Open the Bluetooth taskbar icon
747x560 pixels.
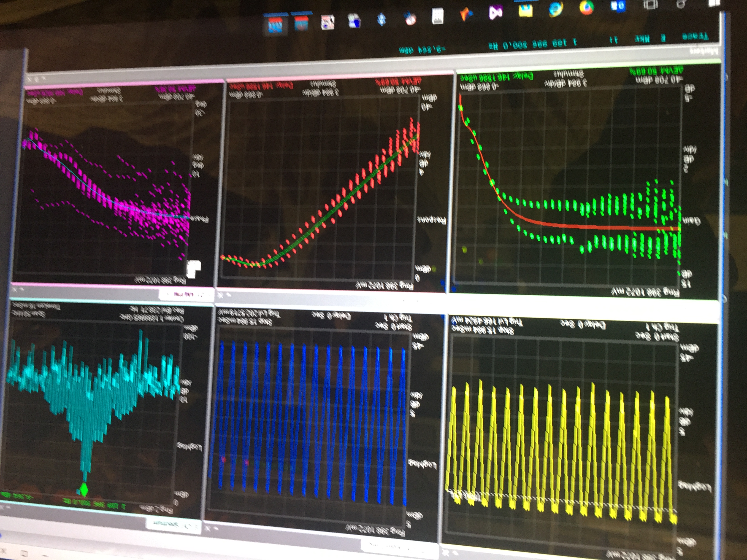[382, 19]
